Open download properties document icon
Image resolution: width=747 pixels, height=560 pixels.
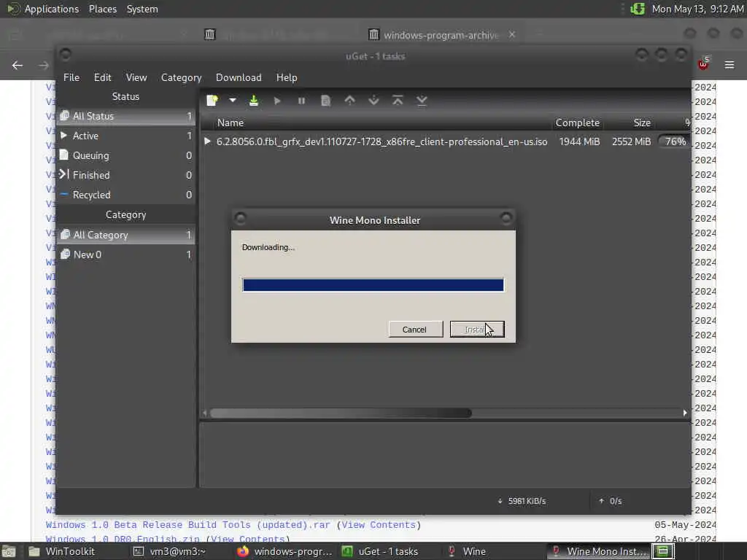tap(325, 101)
